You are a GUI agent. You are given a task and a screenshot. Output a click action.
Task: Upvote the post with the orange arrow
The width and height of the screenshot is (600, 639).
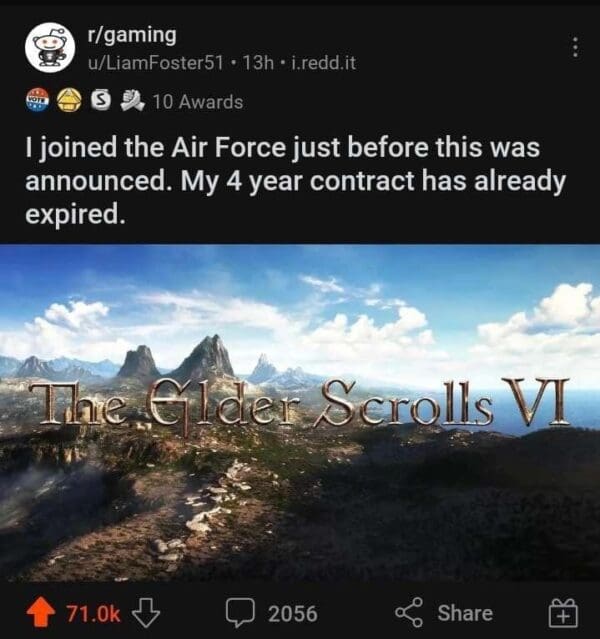pyautogui.click(x=41, y=612)
